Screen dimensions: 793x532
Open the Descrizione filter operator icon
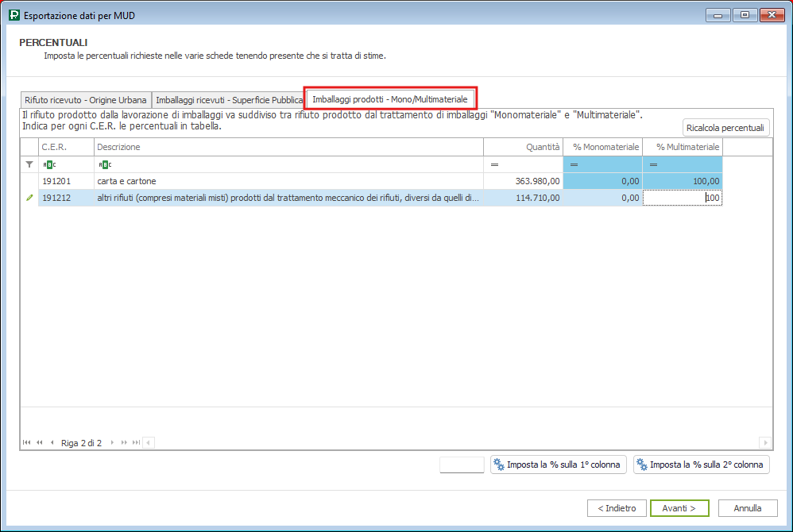point(105,164)
